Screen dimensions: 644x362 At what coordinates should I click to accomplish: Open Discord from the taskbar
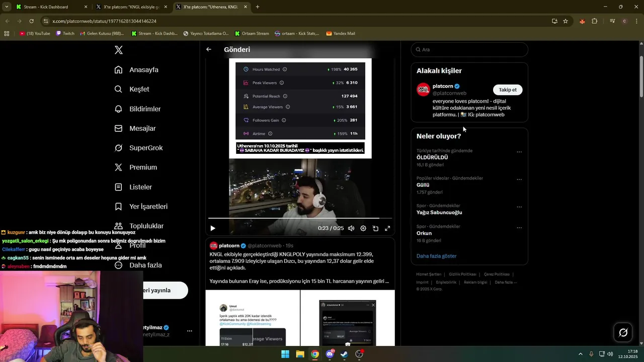coord(330,354)
